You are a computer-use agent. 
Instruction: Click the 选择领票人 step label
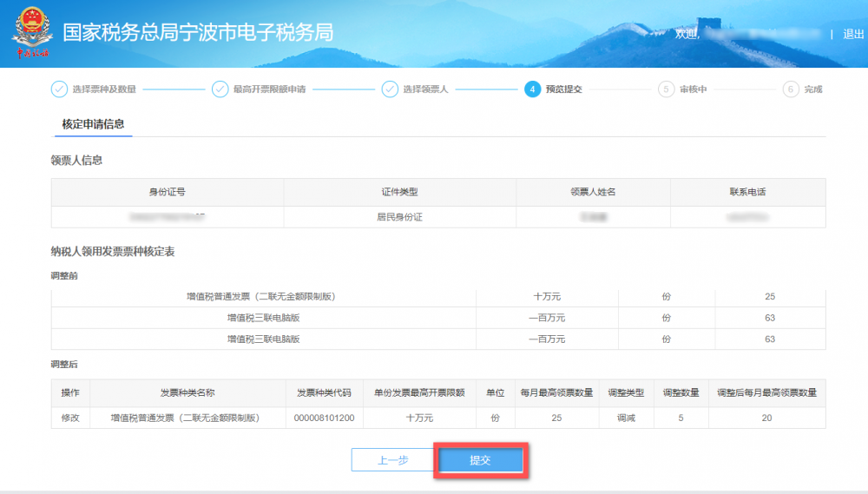click(425, 89)
